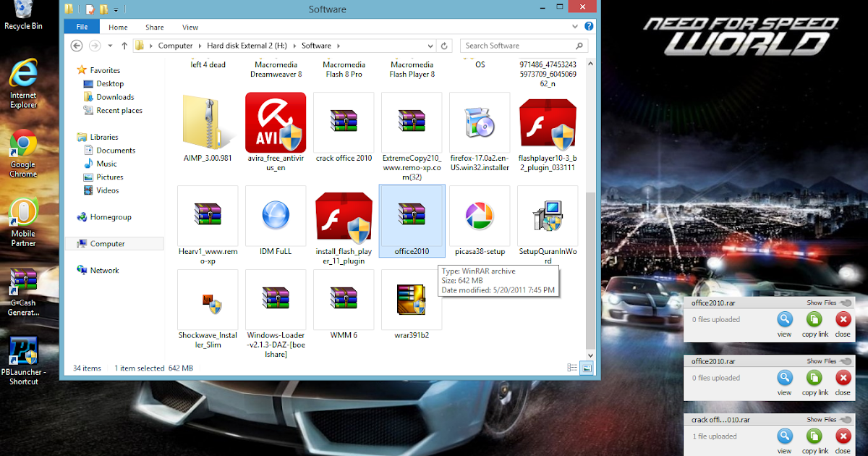Click copy link in crack offi...010.rar panel
The width and height of the screenshot is (868, 456).
[x=814, y=439]
